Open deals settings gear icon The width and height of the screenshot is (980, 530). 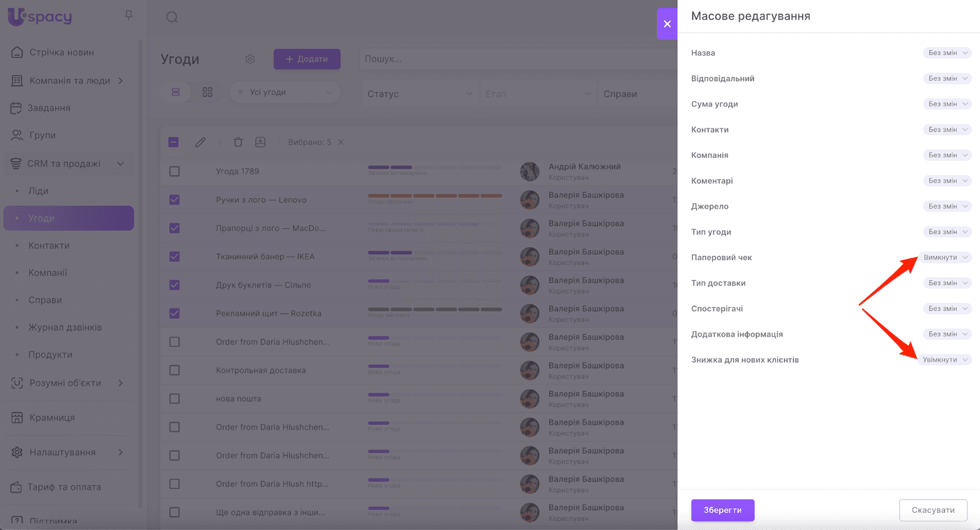click(250, 59)
